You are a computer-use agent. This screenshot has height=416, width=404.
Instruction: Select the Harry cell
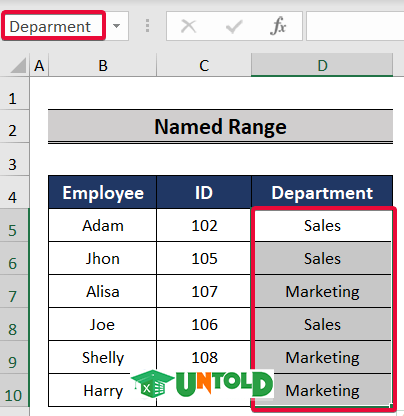click(x=103, y=390)
